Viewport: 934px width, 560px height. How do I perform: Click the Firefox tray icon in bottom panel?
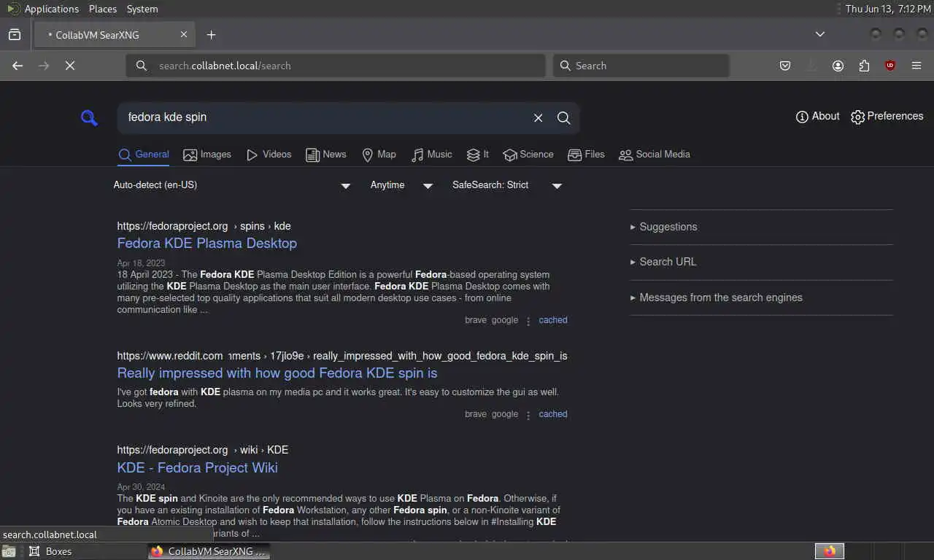pos(830,551)
